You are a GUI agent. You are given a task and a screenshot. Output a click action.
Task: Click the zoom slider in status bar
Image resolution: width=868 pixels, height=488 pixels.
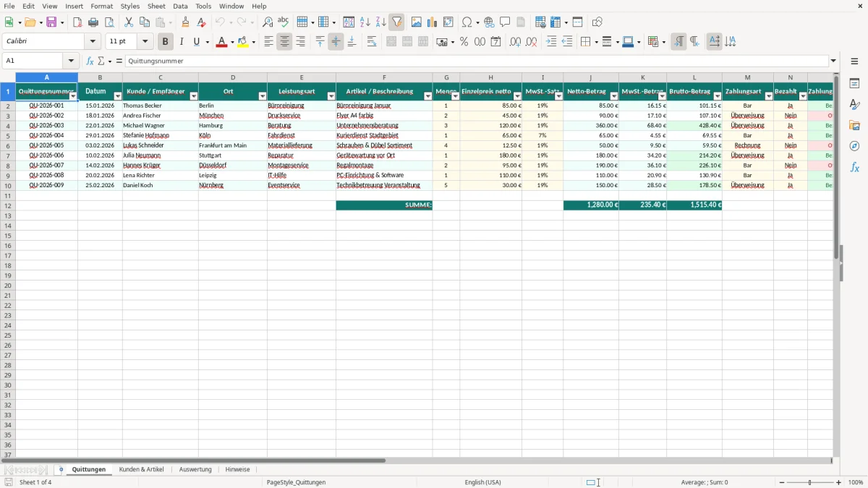point(810,482)
